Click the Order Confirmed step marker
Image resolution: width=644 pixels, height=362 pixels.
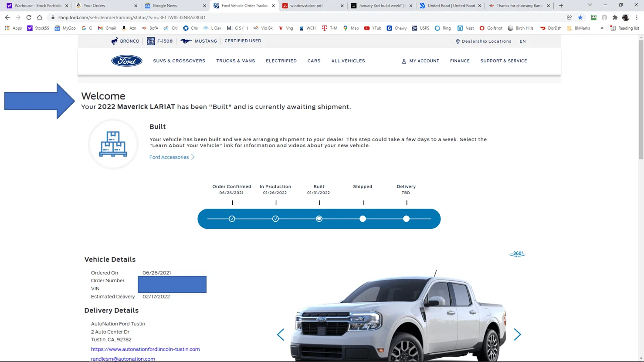click(x=232, y=219)
